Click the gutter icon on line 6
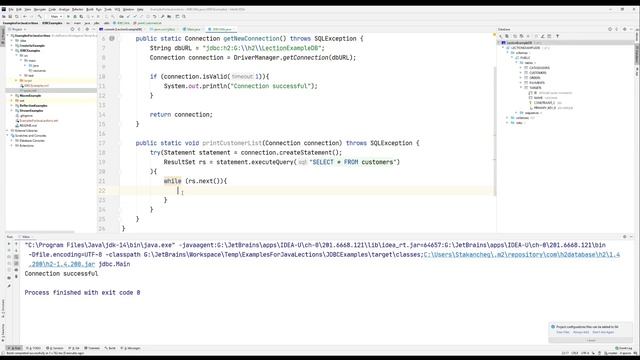 (111, 38)
